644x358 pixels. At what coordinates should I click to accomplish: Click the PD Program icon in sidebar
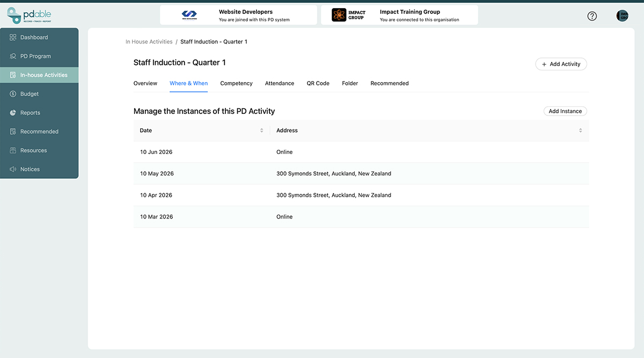pos(13,56)
